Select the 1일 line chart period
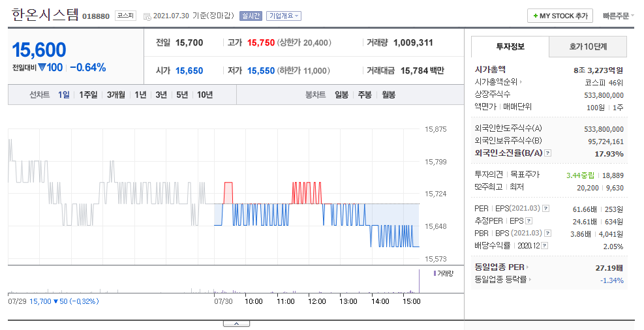 coord(64,95)
